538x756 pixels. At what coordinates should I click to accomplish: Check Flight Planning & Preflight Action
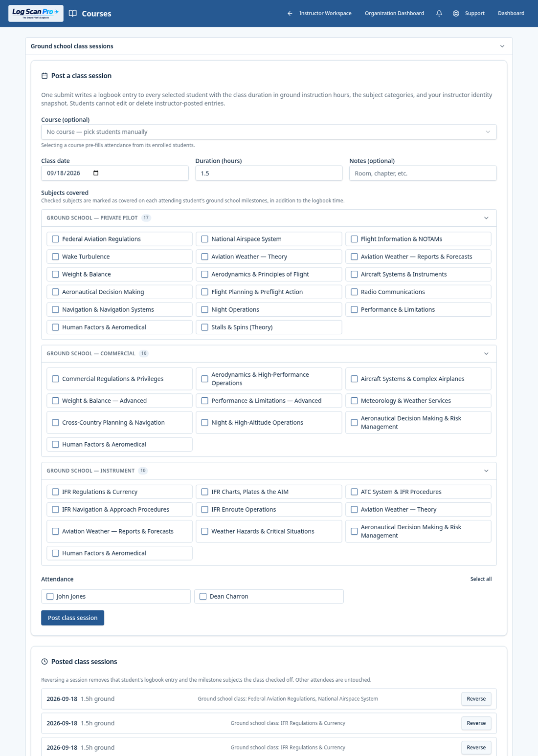[204, 292]
